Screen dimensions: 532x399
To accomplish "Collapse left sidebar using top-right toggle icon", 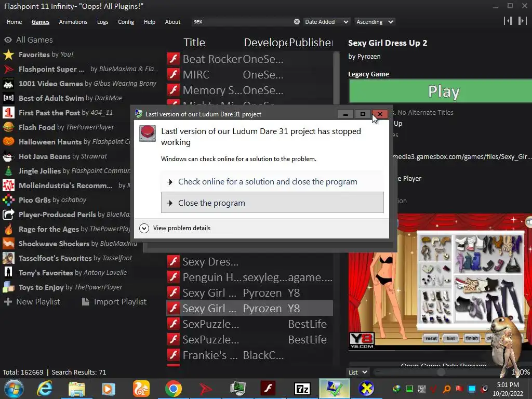I will coord(508,21).
